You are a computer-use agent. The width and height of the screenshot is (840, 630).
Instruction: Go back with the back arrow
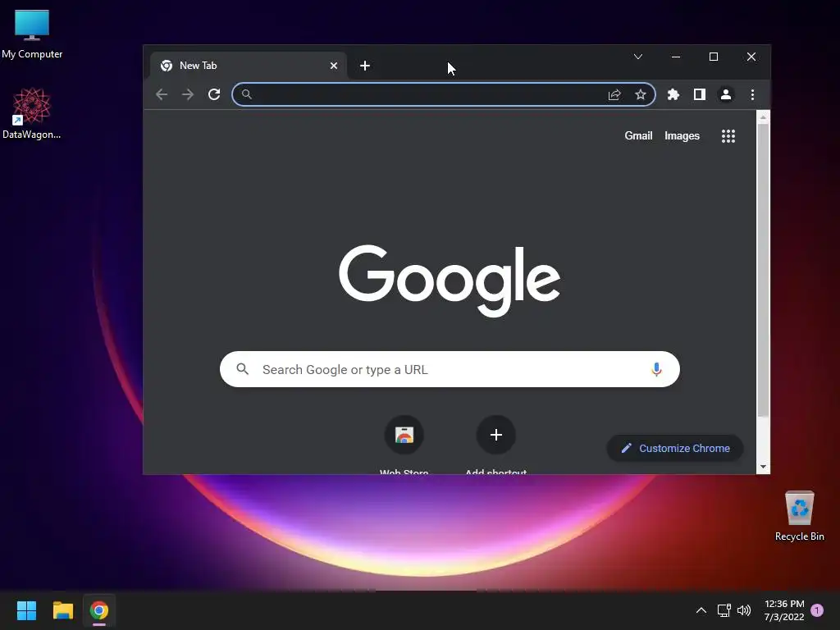coord(162,94)
